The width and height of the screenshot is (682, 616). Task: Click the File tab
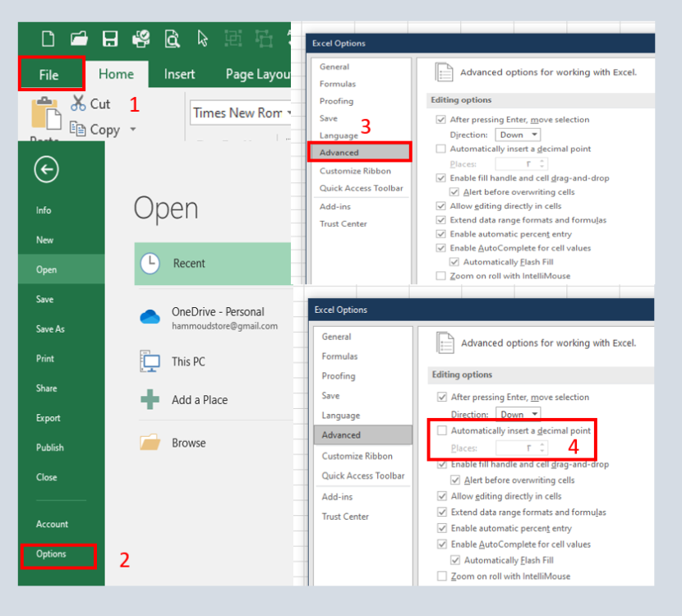tap(48, 75)
